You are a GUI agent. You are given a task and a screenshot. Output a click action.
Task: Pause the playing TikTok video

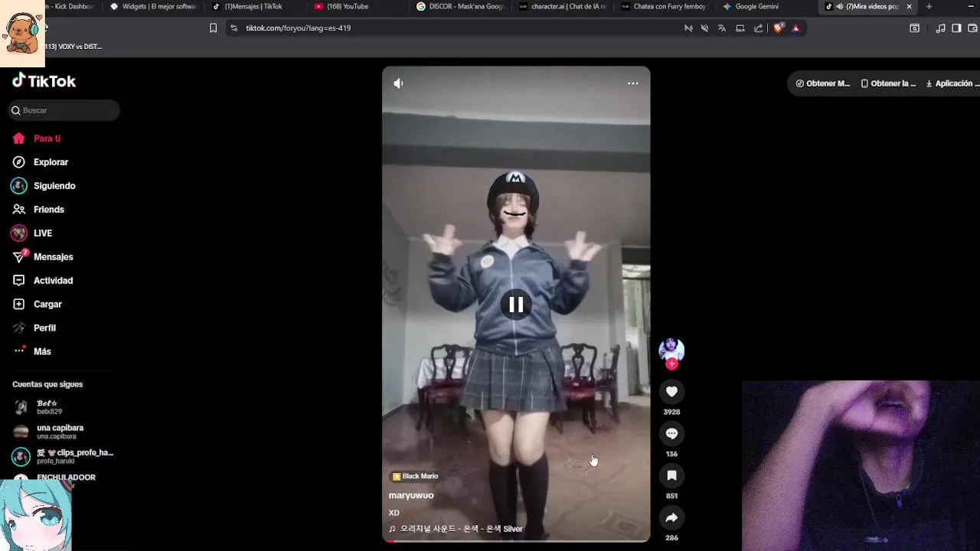516,305
